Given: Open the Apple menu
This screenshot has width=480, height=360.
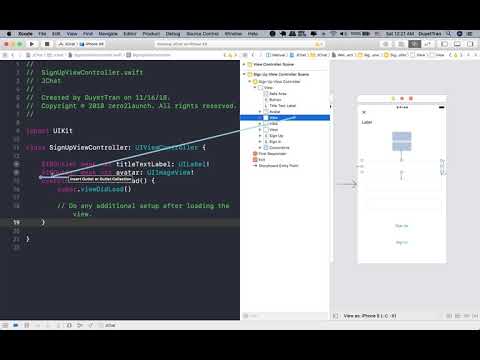Looking at the screenshot, I should (9, 34).
